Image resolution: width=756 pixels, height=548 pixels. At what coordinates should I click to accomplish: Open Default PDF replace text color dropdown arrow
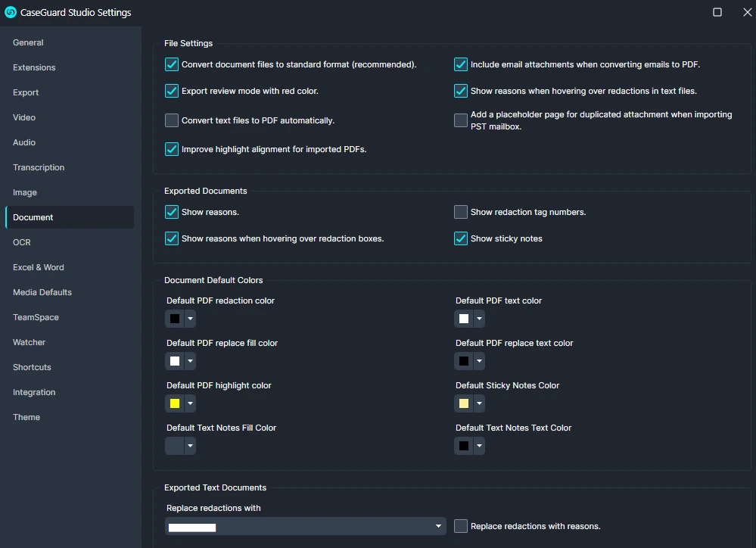click(479, 361)
